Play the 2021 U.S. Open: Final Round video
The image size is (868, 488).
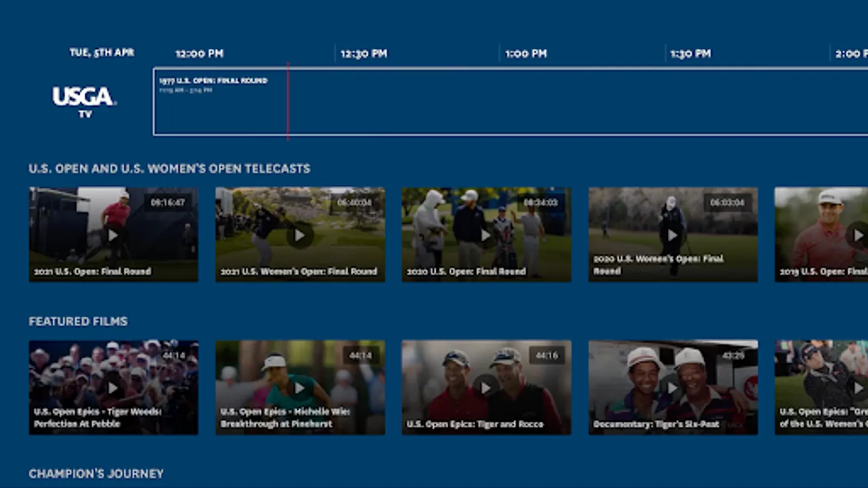pos(113,235)
